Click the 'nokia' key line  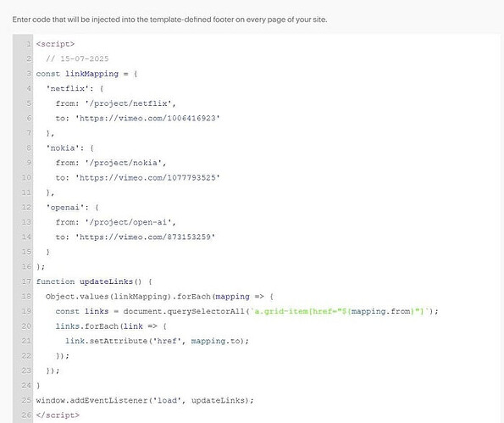pyautogui.click(x=69, y=148)
